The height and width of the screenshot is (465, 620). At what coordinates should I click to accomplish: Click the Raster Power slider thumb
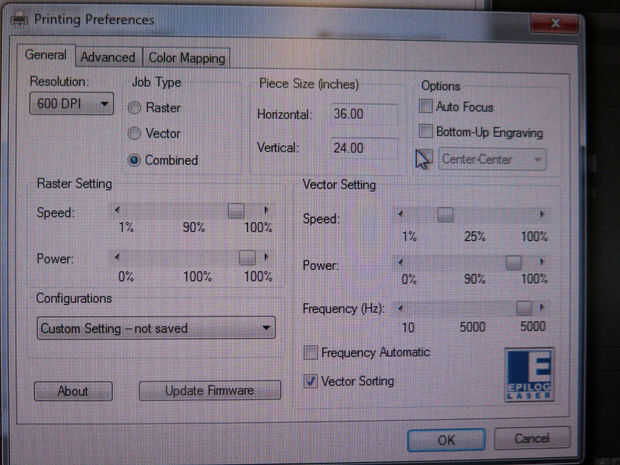click(x=248, y=258)
